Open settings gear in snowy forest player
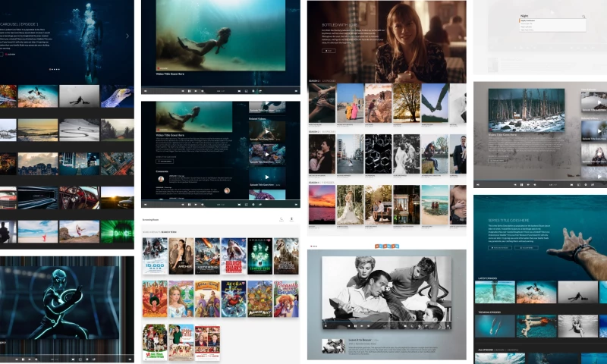The height and width of the screenshot is (364, 607). (586, 184)
